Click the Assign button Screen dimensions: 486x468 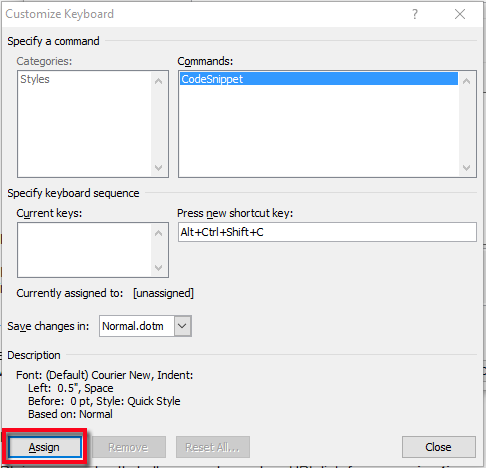coord(45,447)
